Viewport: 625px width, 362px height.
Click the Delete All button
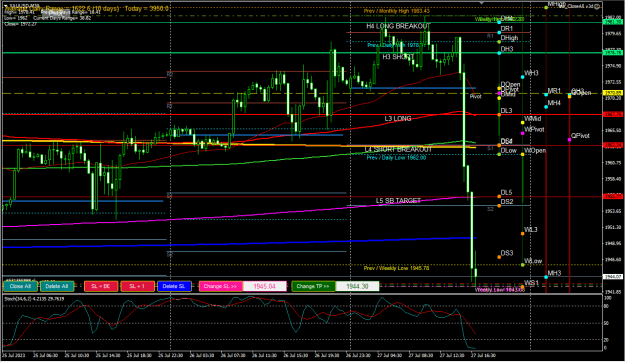tap(57, 286)
